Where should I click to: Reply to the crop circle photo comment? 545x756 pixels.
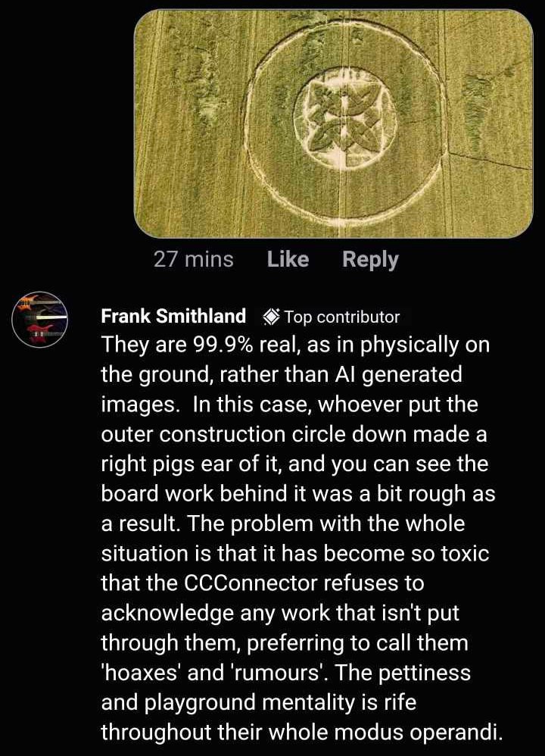point(370,261)
